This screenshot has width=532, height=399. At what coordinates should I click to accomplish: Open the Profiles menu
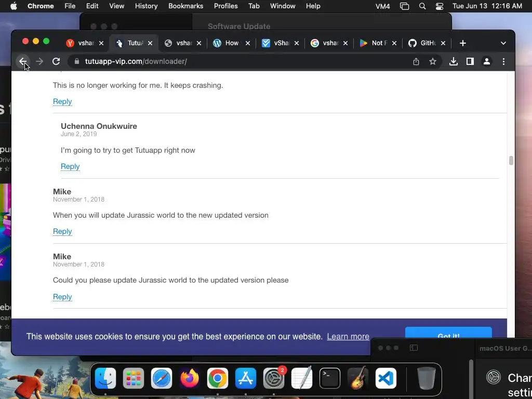(225, 6)
